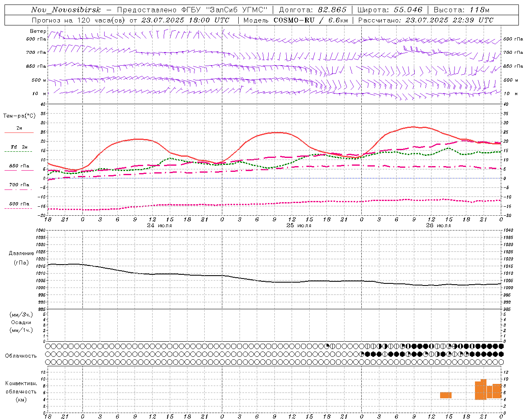Click the 'Широта: 55.046' latitude value
Image resolution: width=525 pixels, height=420 pixels.
tap(390, 10)
